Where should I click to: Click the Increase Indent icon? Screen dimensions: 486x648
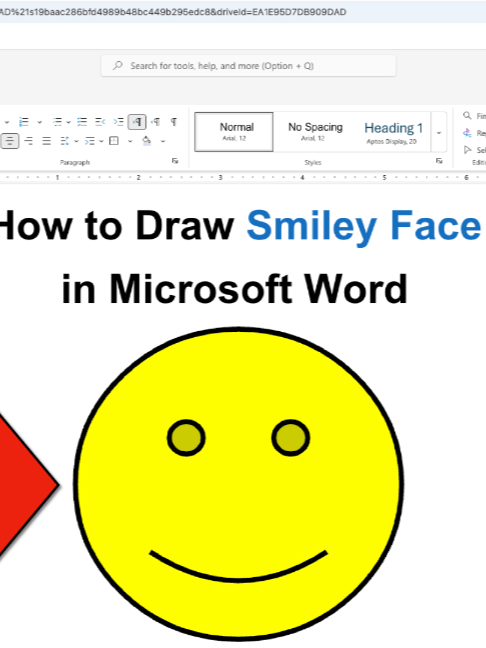[119, 122]
